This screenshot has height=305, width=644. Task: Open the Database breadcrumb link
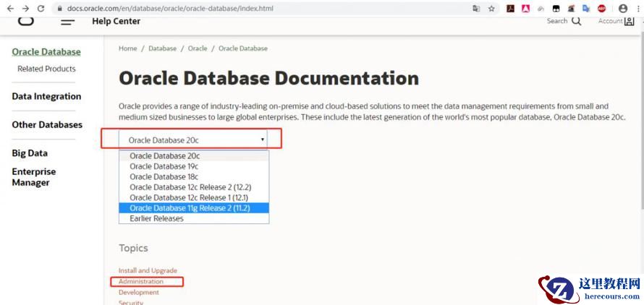tap(162, 48)
